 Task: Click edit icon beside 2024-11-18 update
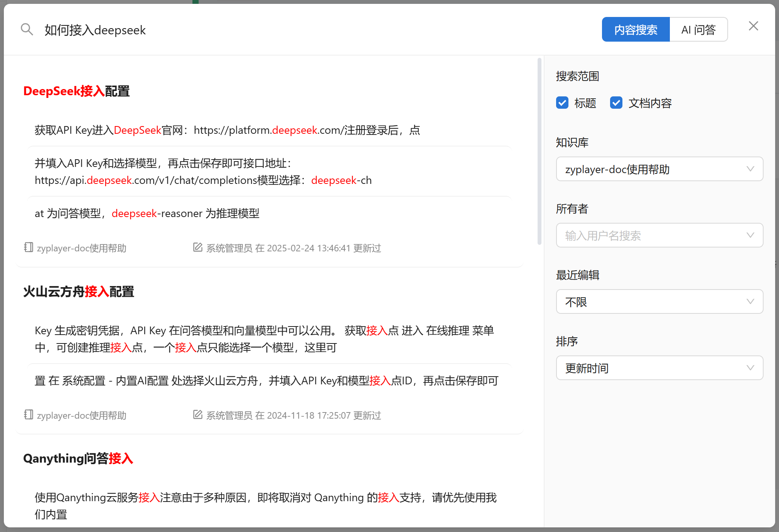coord(197,415)
